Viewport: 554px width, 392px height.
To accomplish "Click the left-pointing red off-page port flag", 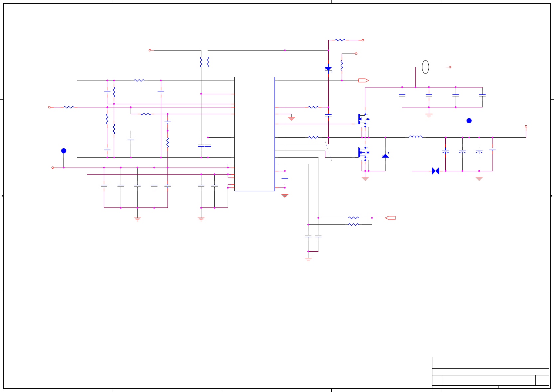I will [x=390, y=218].
